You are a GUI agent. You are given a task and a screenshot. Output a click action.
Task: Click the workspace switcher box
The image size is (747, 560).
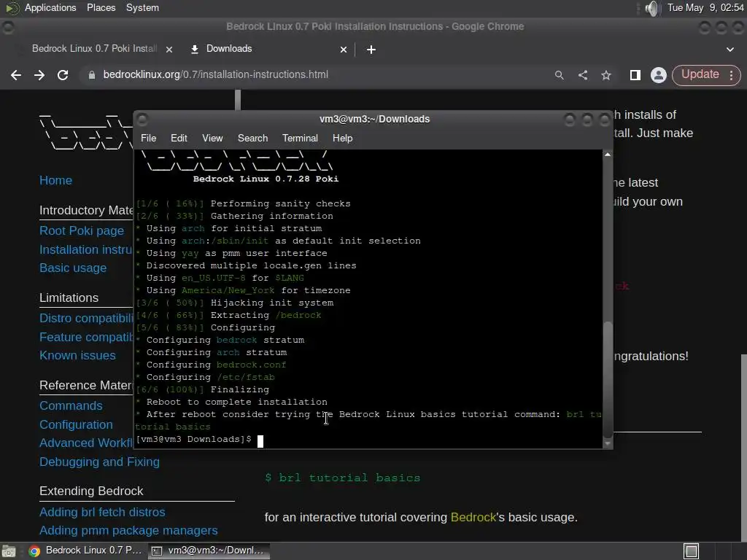[x=691, y=551]
